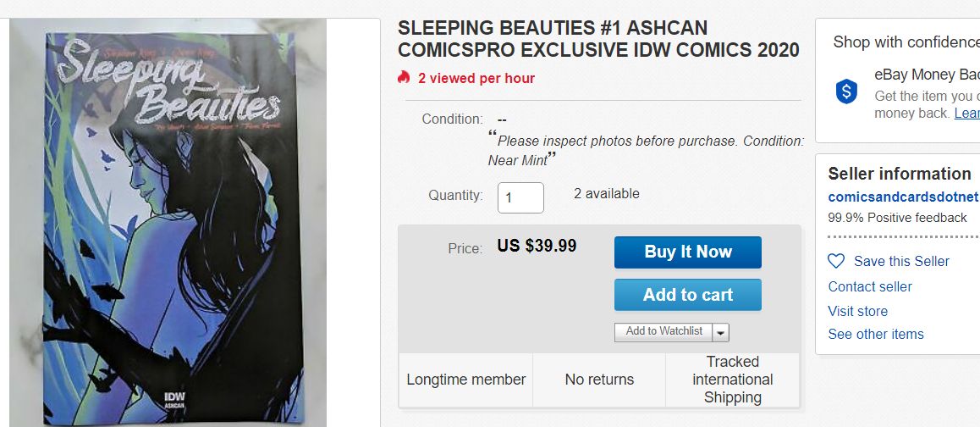Click the Save this Seller link text
Viewport: 980px width, 427px height.
click(901, 261)
